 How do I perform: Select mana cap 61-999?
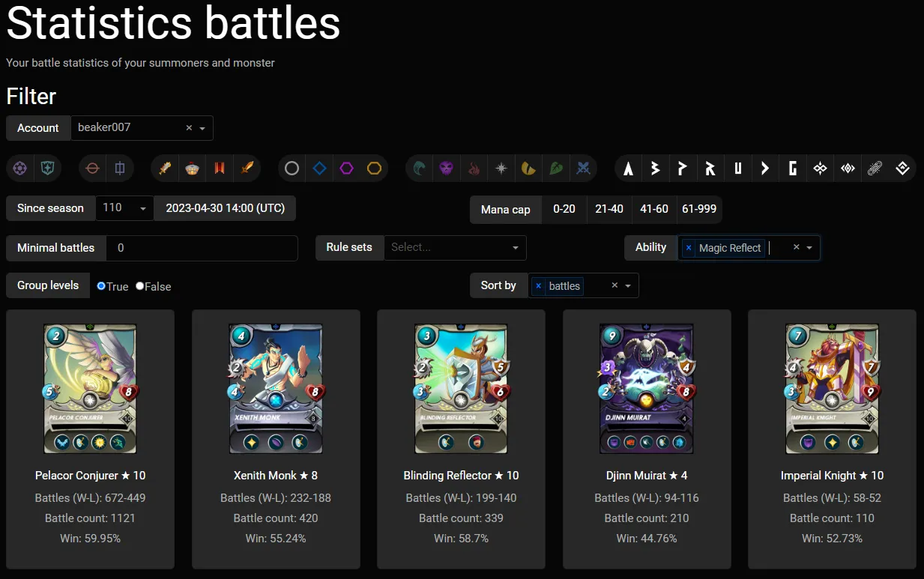pos(699,209)
